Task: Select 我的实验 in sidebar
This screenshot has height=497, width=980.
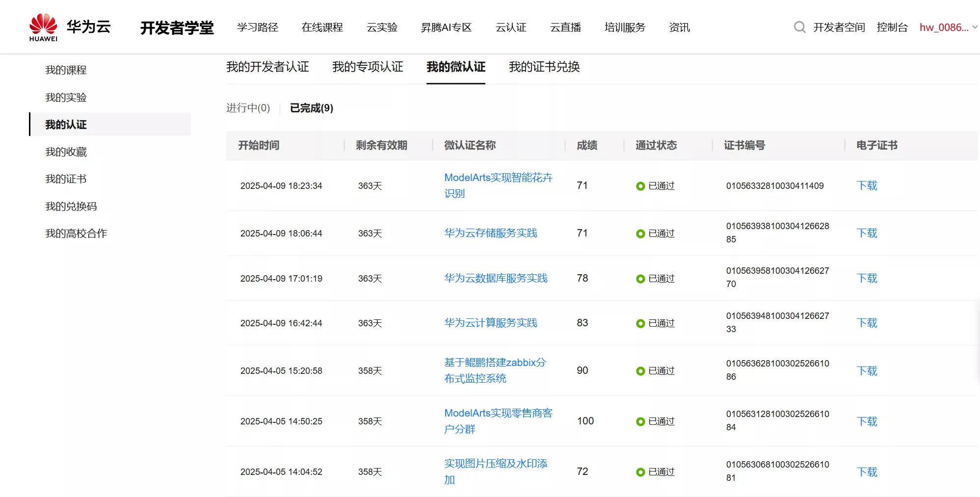Action: pos(66,97)
